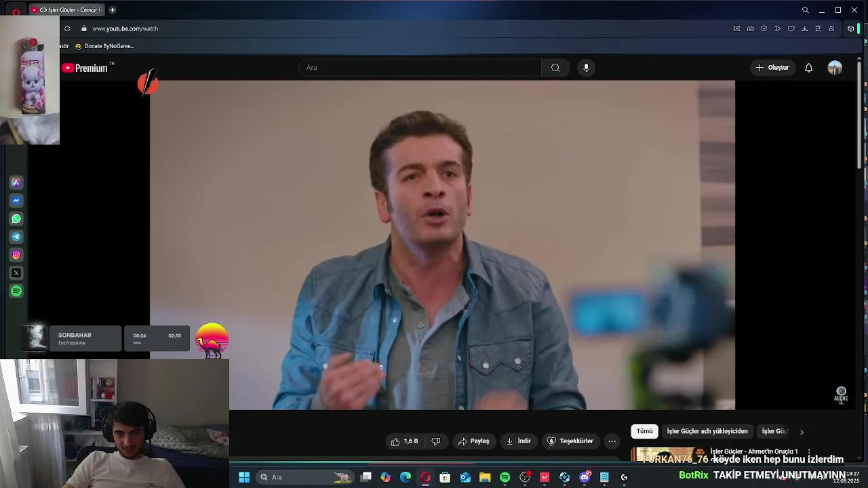Open options for 'Ahmet'in Oruçlu 1' video
Viewport: 868px width, 488px height.
coord(809,452)
